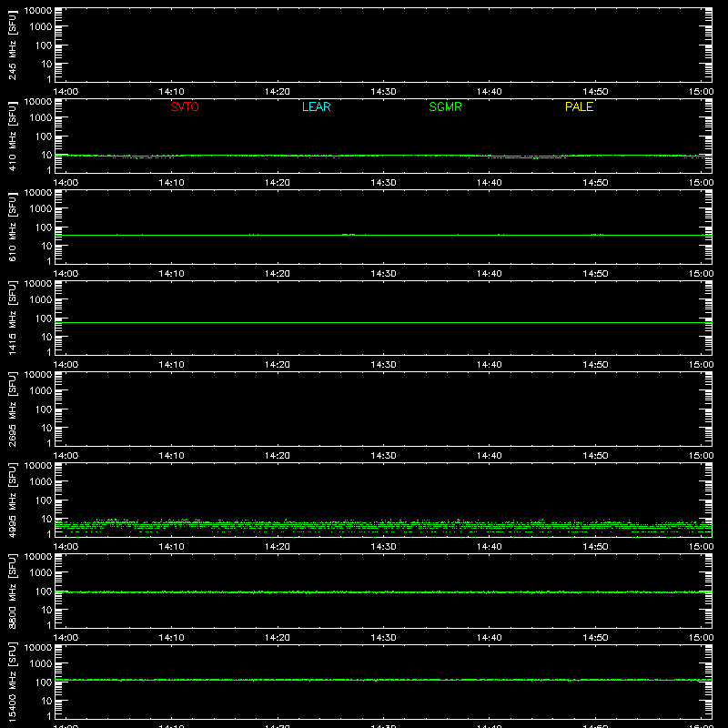Viewport: 728px width, 728px height.
Task: Click 14:10 under the 410 MHz panel
Action: click(x=171, y=183)
